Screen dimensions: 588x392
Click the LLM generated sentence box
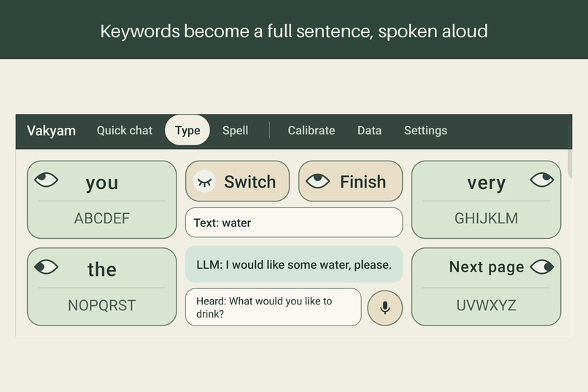pyautogui.click(x=294, y=264)
